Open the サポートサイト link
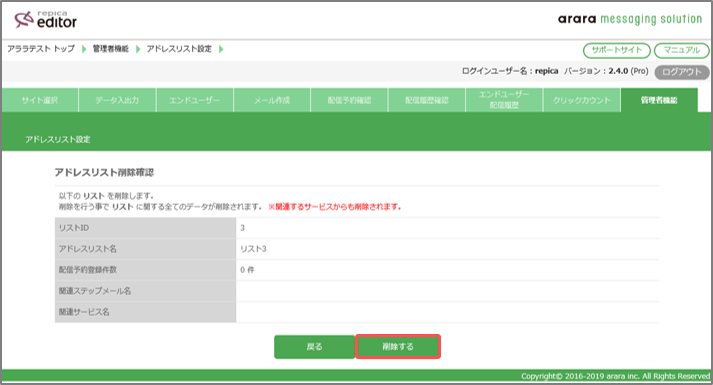The height and width of the screenshot is (385, 713). [x=617, y=50]
